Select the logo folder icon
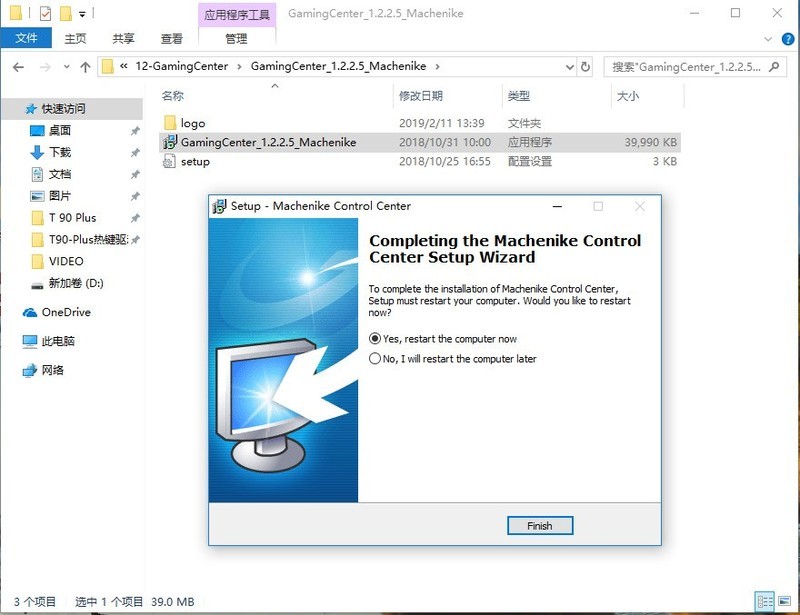 click(170, 122)
